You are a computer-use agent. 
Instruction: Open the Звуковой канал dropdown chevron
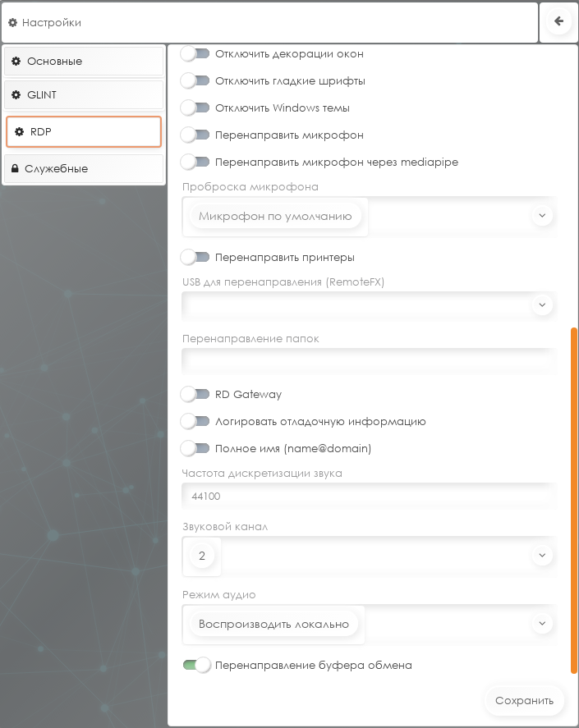tap(542, 556)
